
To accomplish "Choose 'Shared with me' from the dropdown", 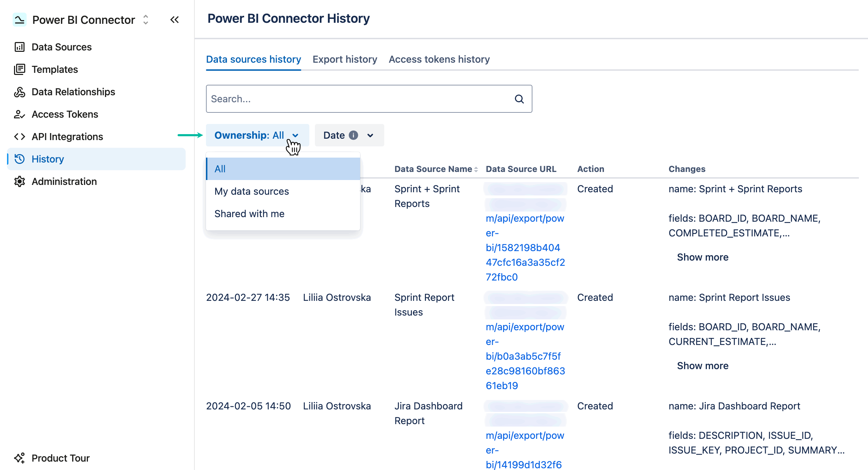I will 249,213.
